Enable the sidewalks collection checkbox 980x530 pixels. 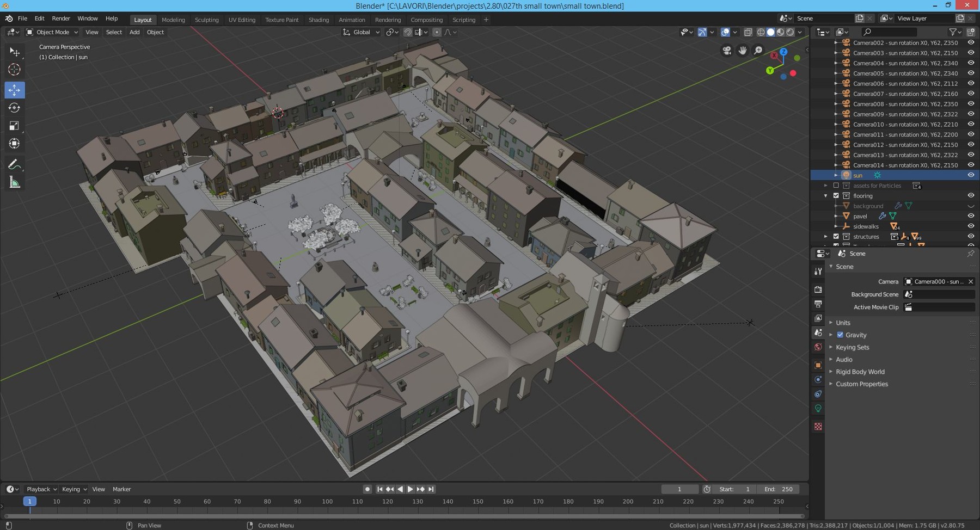[837, 226]
